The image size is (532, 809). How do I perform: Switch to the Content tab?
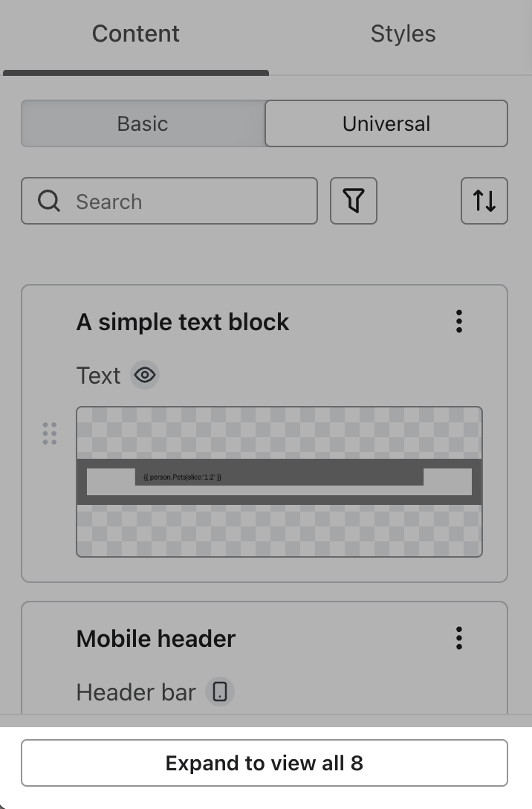tap(135, 33)
